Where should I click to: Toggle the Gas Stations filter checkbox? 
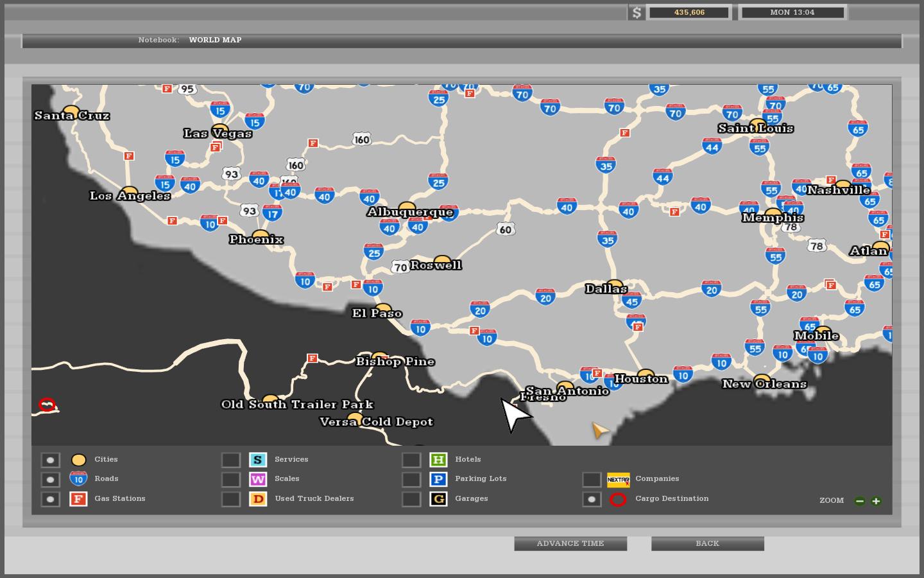point(50,499)
